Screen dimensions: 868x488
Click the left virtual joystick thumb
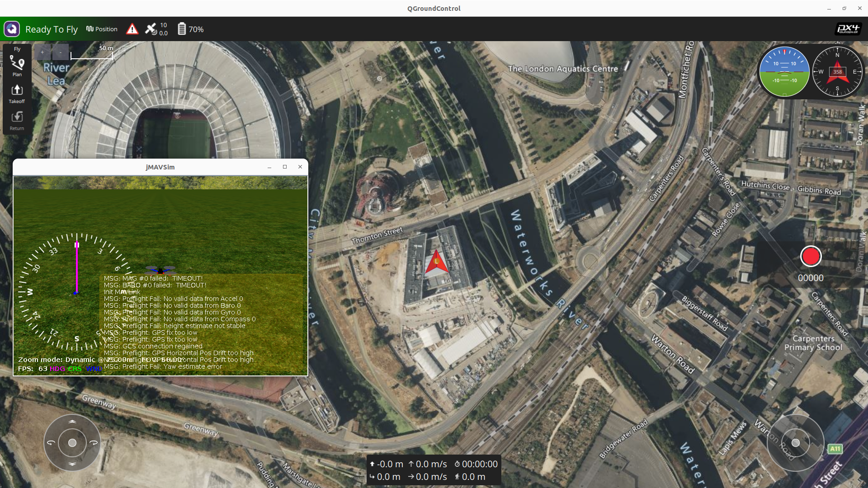(x=72, y=443)
